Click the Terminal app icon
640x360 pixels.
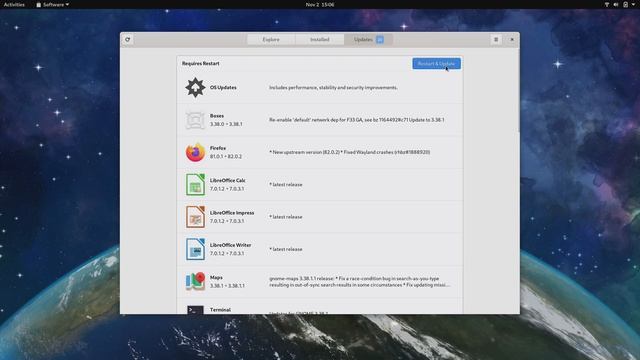[195, 310]
